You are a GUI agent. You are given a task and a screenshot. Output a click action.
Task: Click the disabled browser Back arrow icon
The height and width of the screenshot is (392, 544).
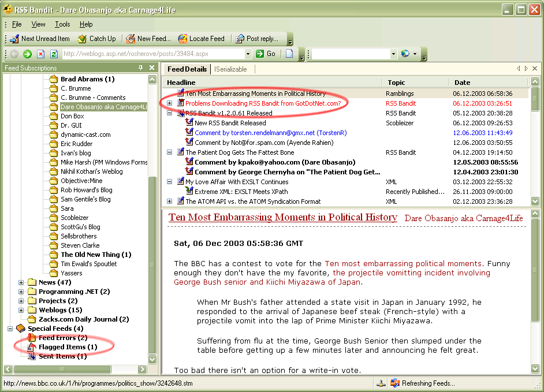14,54
